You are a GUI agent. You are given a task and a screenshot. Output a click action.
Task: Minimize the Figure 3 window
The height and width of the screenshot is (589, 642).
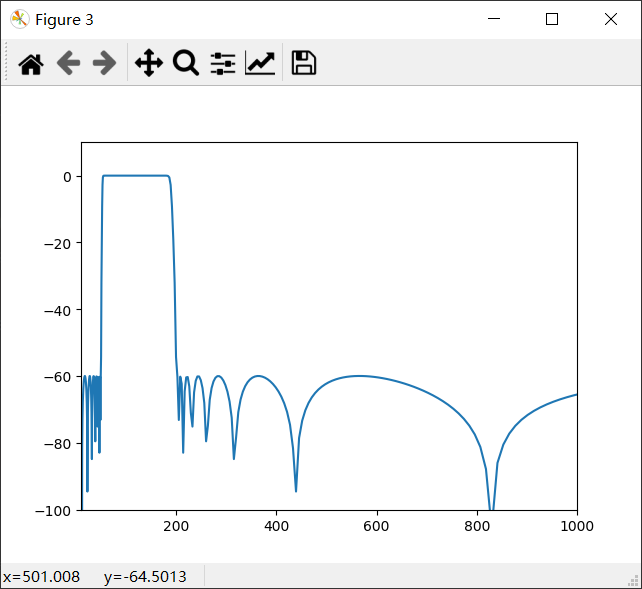494,19
